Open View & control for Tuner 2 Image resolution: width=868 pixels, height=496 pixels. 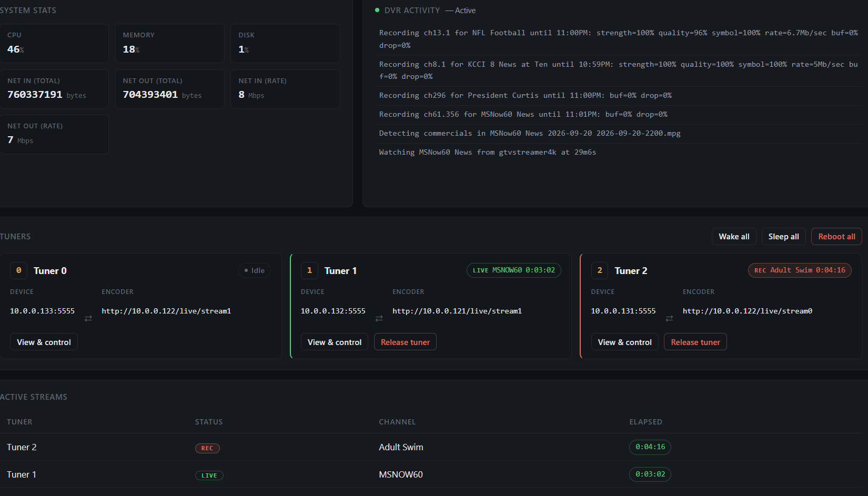coord(625,342)
